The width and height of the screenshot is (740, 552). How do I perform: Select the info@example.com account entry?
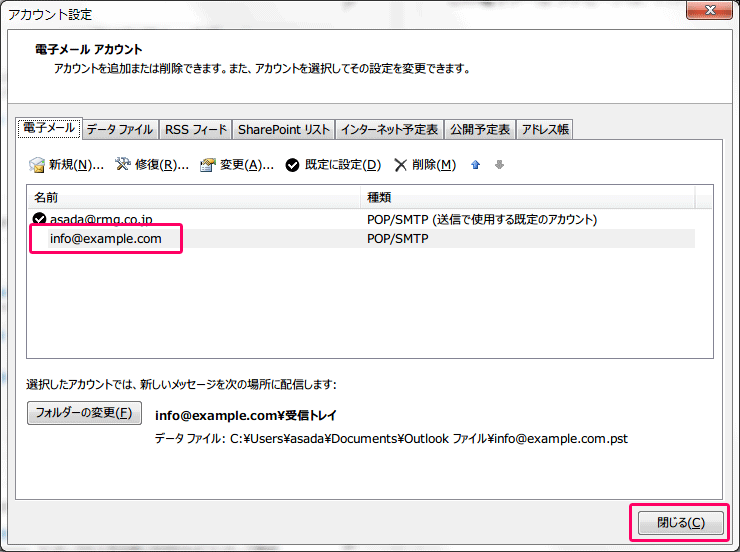105,239
